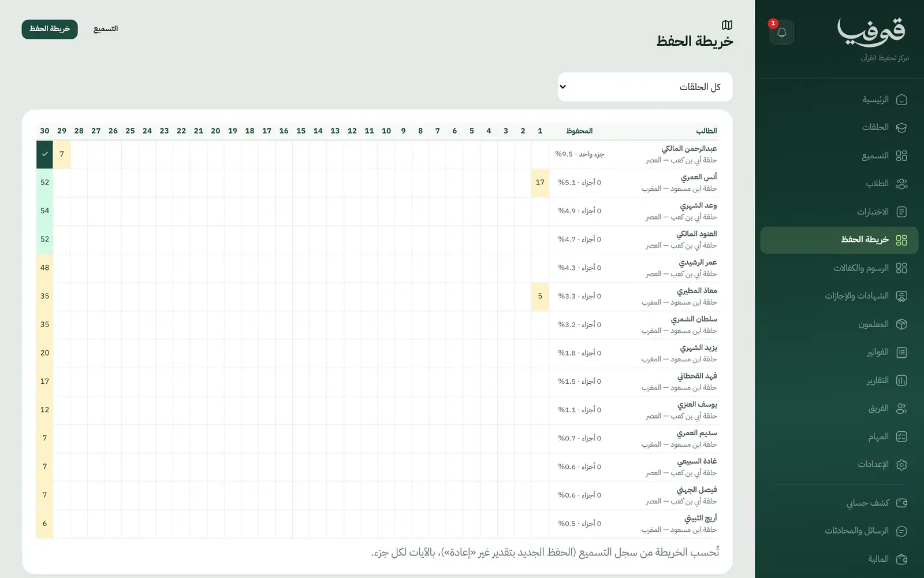Click the المحفوظ column header
The image size is (924, 578).
579,131
